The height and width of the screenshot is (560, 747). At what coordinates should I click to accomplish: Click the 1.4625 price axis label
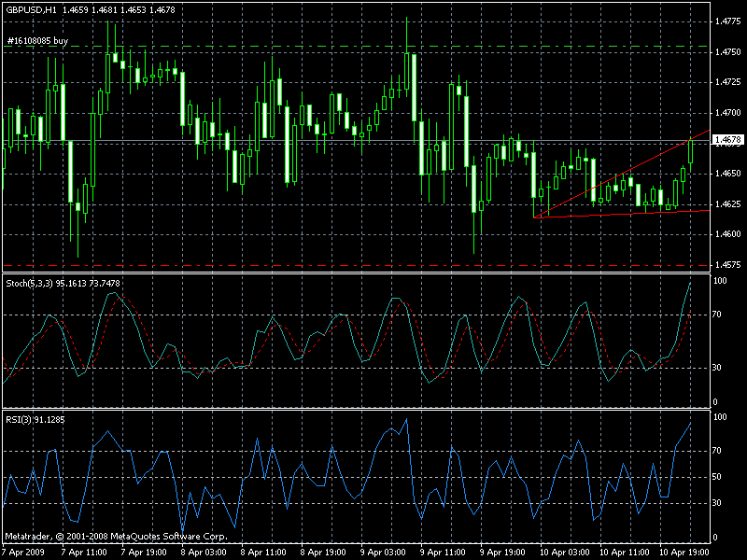[x=728, y=203]
